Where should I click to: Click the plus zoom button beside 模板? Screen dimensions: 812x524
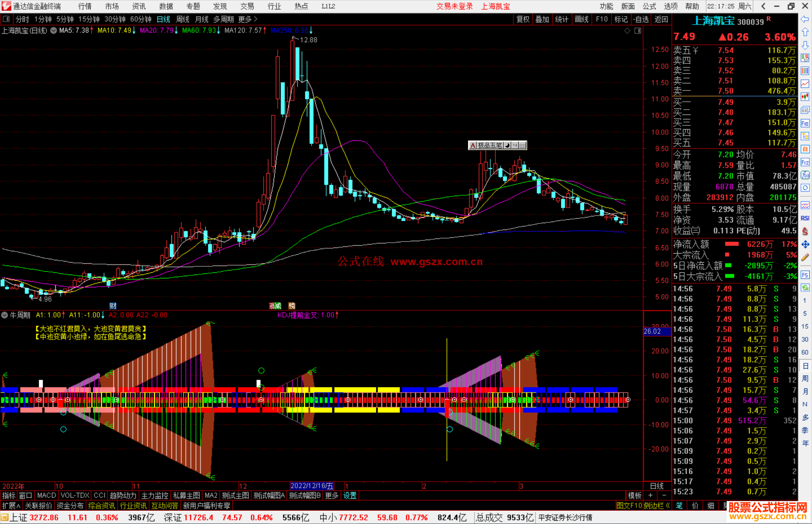(650, 495)
